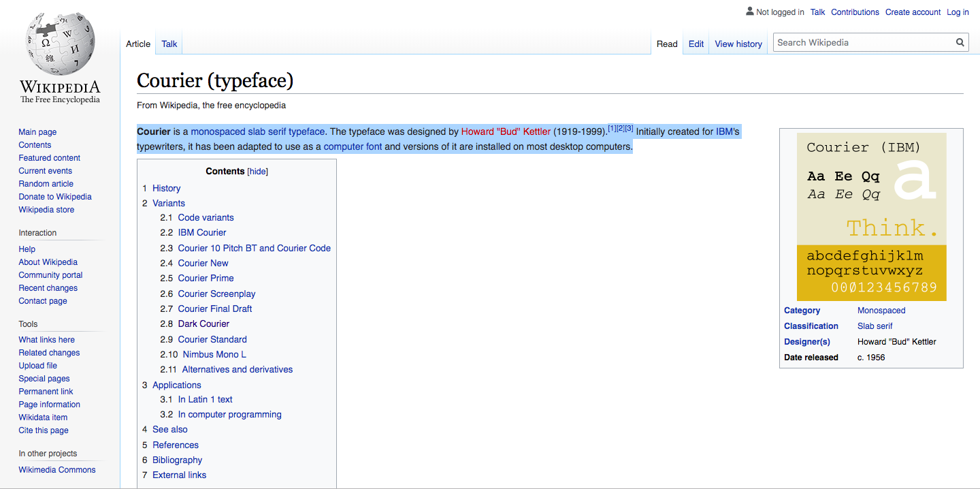Image resolution: width=980 pixels, height=489 pixels.
Task: Open Contact page
Action: [43, 301]
